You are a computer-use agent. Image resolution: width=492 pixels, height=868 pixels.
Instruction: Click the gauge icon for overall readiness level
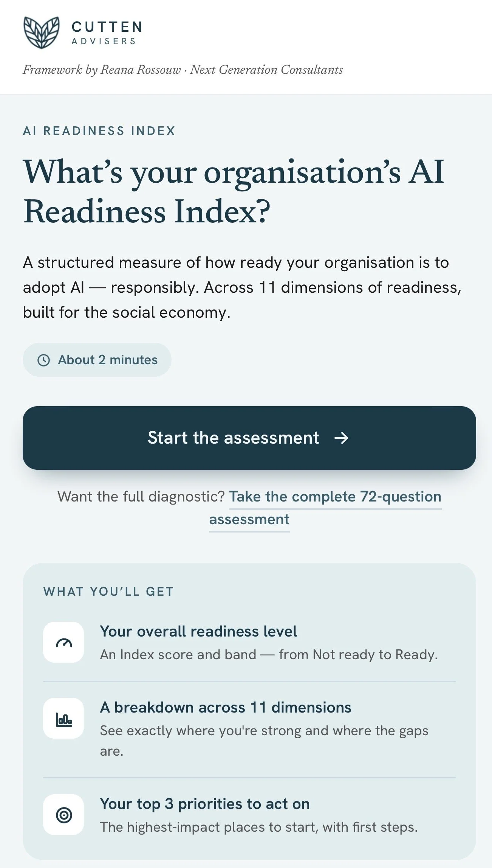click(x=64, y=643)
